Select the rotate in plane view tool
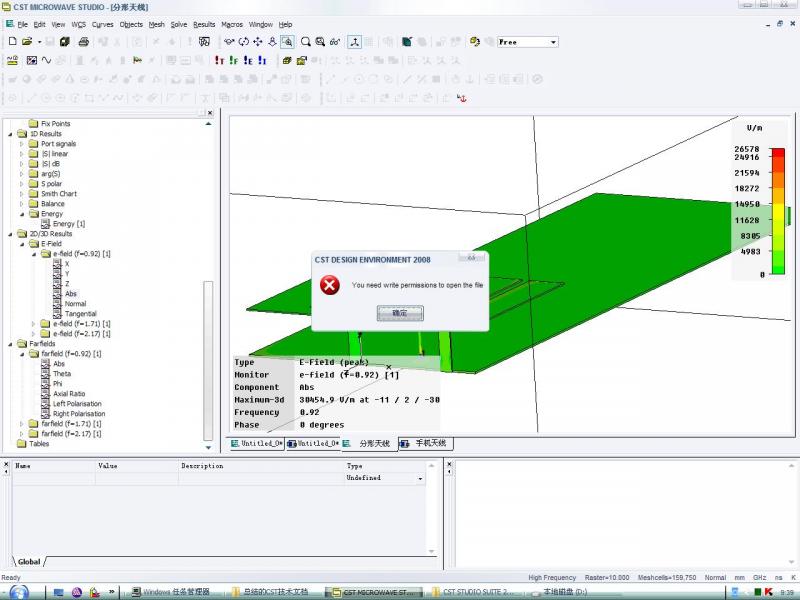The height and width of the screenshot is (600, 800). coord(243,42)
